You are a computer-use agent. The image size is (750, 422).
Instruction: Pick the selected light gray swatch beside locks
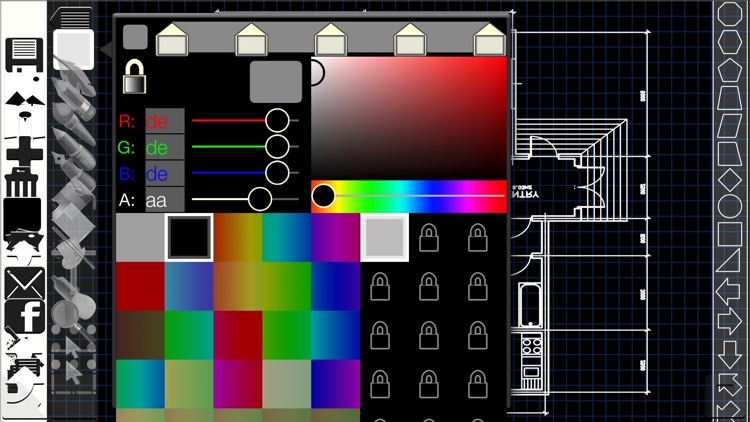[384, 238]
